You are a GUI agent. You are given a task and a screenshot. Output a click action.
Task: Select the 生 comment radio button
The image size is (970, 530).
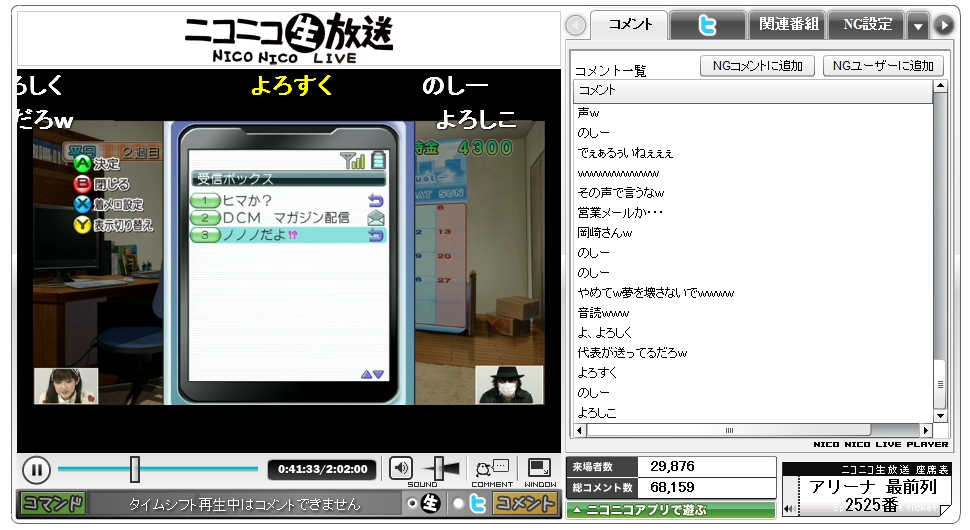click(411, 504)
